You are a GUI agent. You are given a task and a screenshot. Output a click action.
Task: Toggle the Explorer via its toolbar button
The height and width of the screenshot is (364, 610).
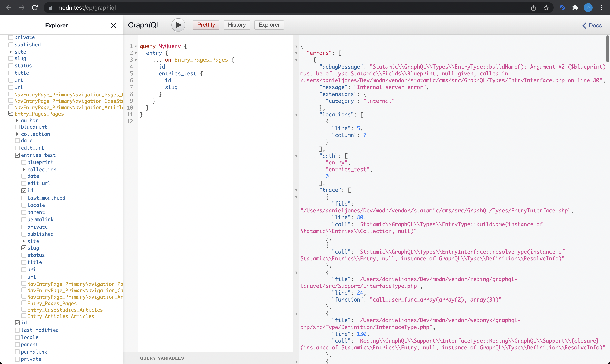pos(269,25)
